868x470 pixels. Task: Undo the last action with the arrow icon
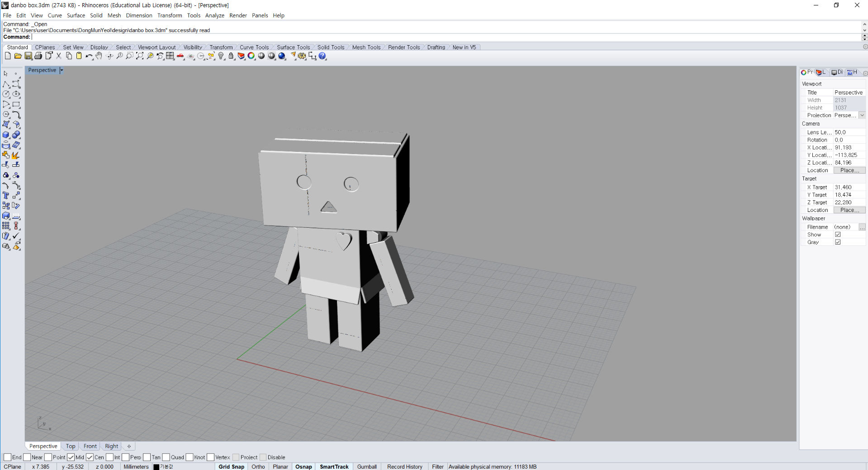click(x=89, y=56)
